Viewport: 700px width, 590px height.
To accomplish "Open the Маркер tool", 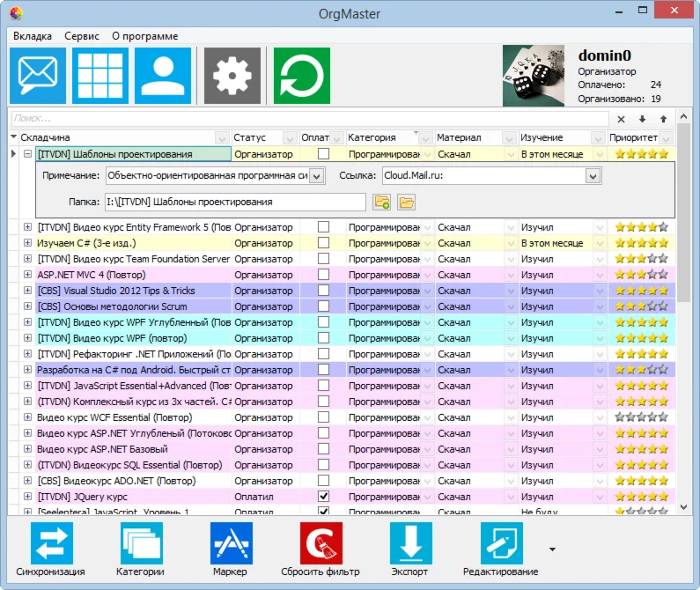I will [x=231, y=542].
